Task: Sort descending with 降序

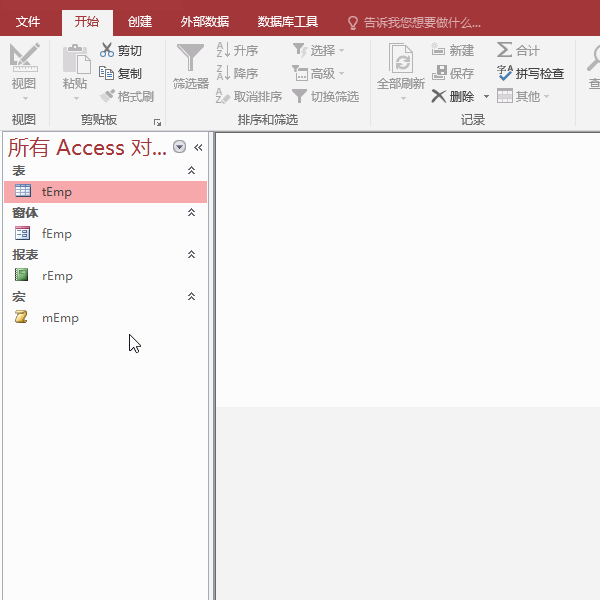Action: (x=237, y=73)
